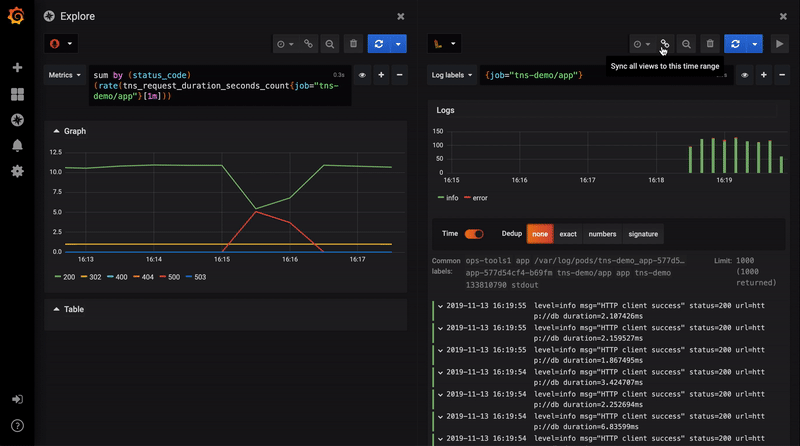Open the Metrics dropdown
Viewport: 800px width, 446px height.
click(66, 75)
